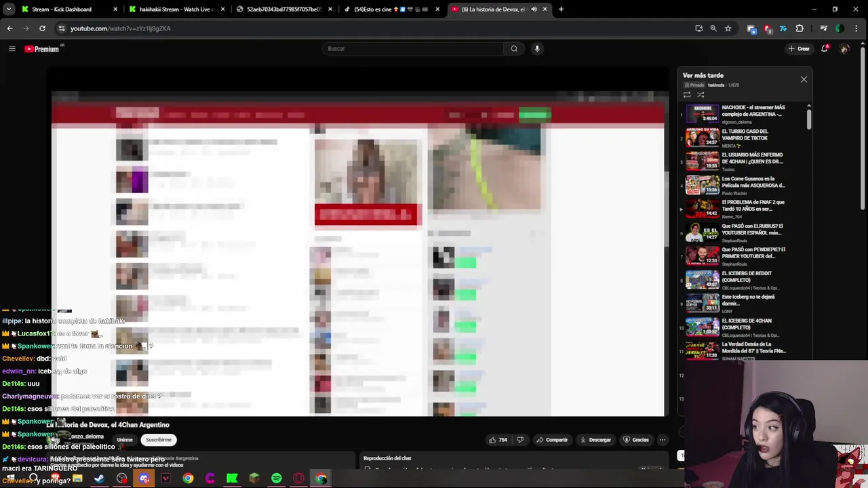The height and width of the screenshot is (488, 868).
Task: Like the video with 754 likes
Action: point(498,440)
